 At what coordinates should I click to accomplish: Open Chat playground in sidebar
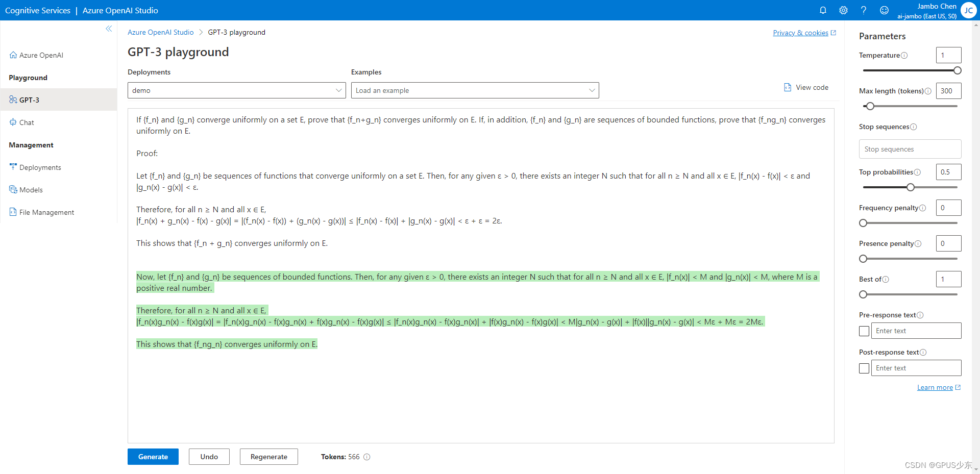(x=27, y=122)
